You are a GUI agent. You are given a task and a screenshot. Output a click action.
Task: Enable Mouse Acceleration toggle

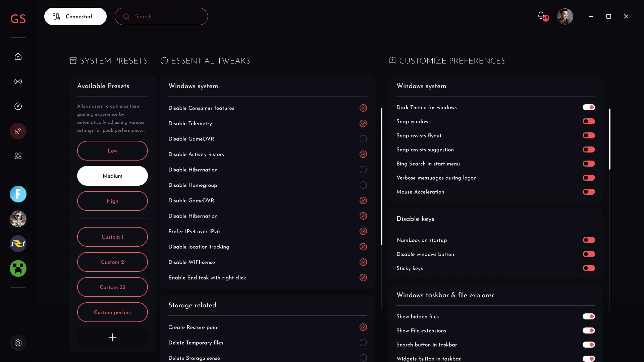tap(589, 192)
